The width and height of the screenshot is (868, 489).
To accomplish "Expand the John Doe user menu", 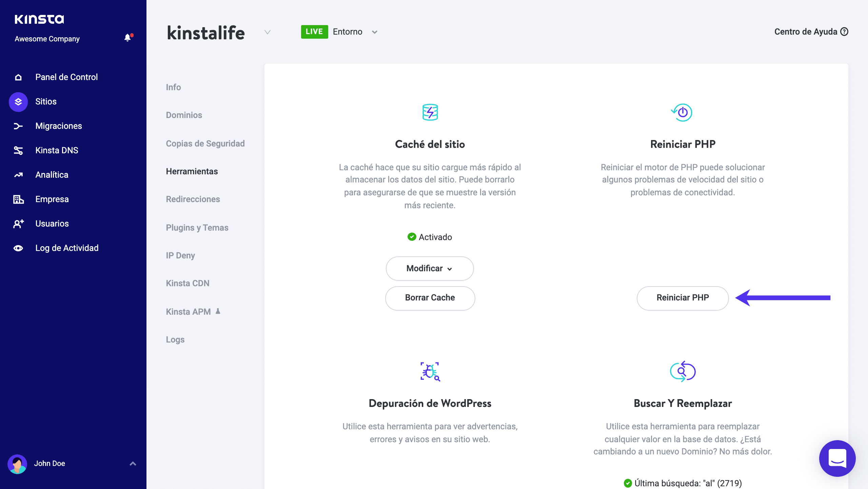I will click(x=133, y=464).
